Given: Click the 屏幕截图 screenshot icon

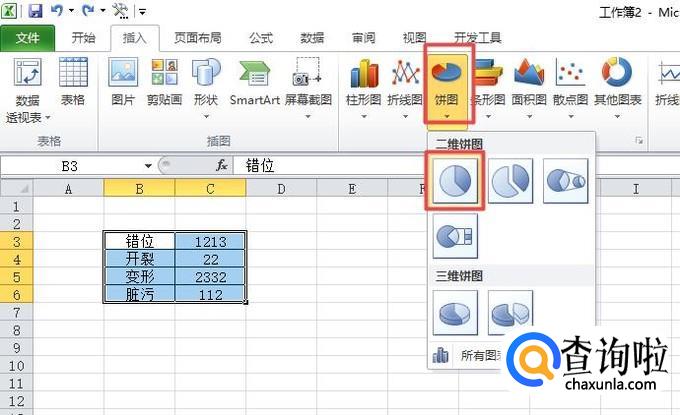Looking at the screenshot, I should click(x=308, y=88).
